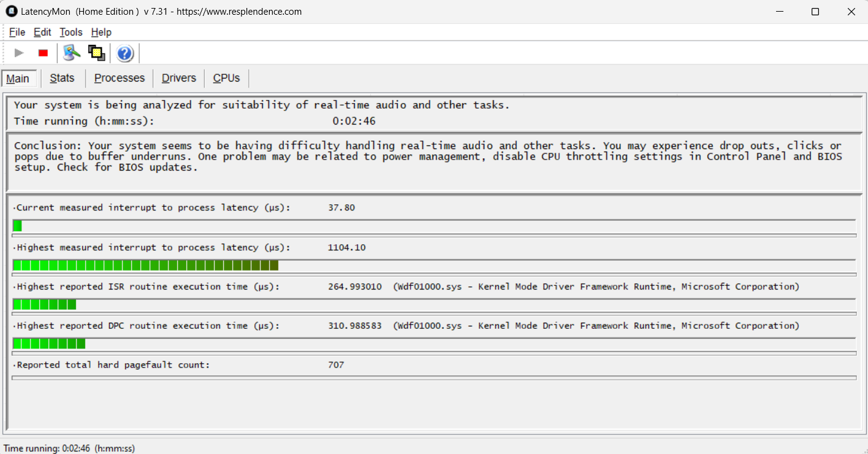The image size is (868, 454).
Task: Switch to the CPUs tab
Action: click(x=226, y=79)
